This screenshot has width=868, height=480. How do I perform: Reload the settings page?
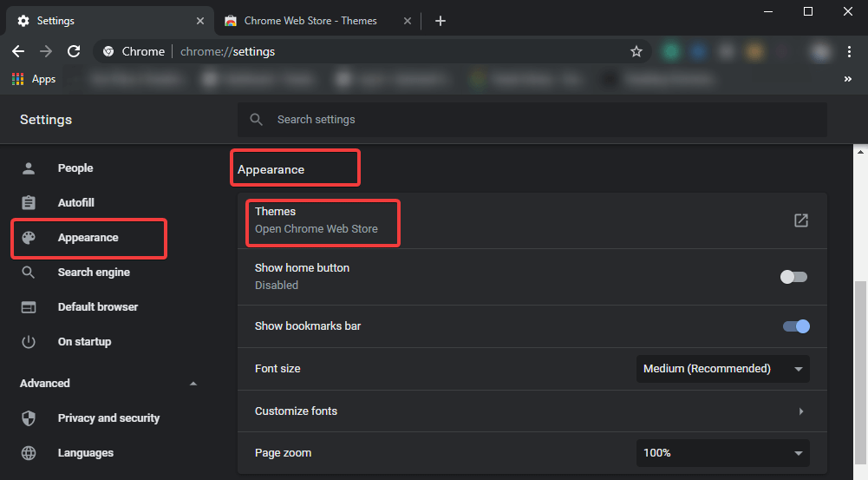pyautogui.click(x=74, y=51)
